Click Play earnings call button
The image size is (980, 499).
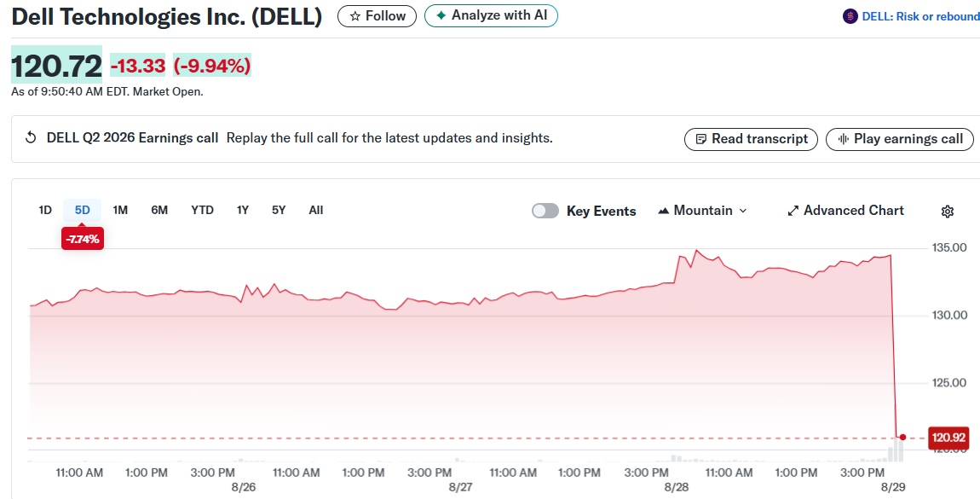pyautogui.click(x=899, y=139)
